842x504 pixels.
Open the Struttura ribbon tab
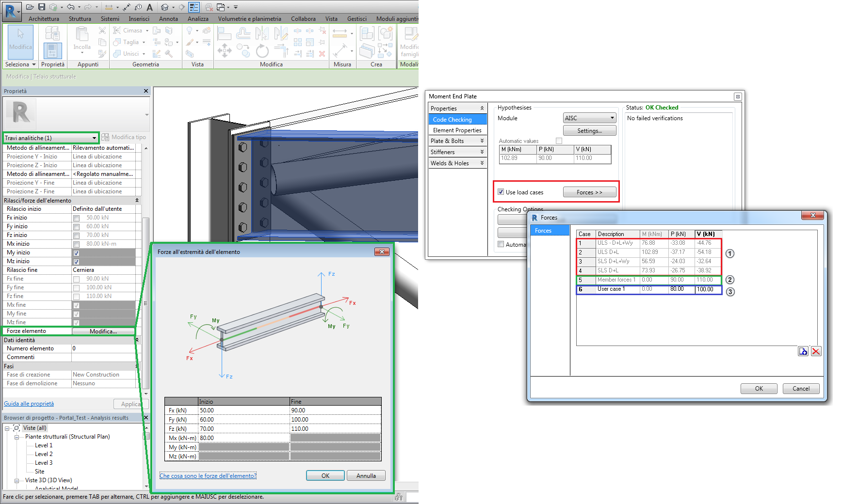point(80,18)
